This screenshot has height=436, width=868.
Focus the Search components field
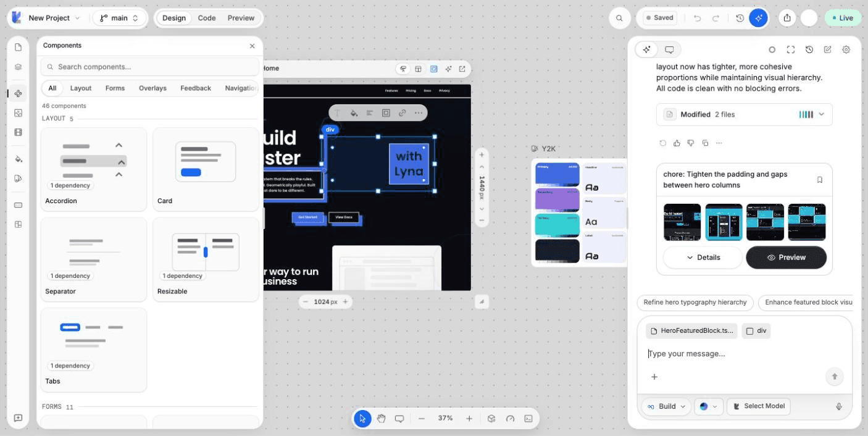[x=150, y=67]
